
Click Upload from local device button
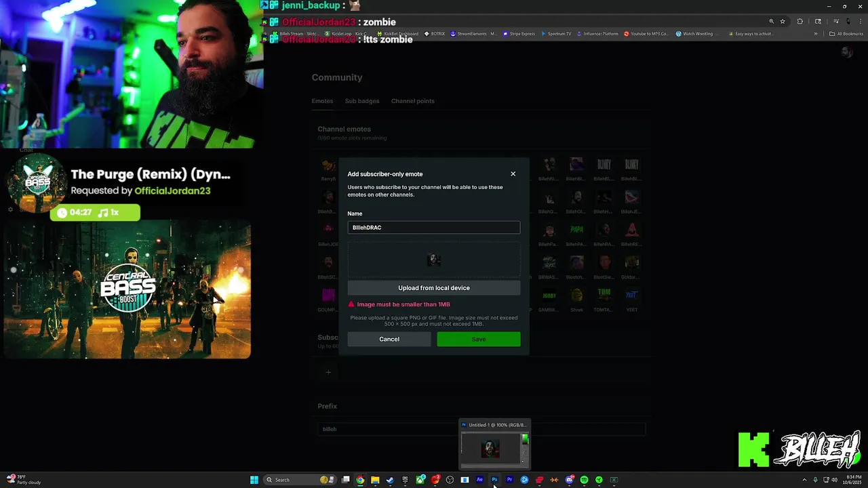[x=434, y=288]
